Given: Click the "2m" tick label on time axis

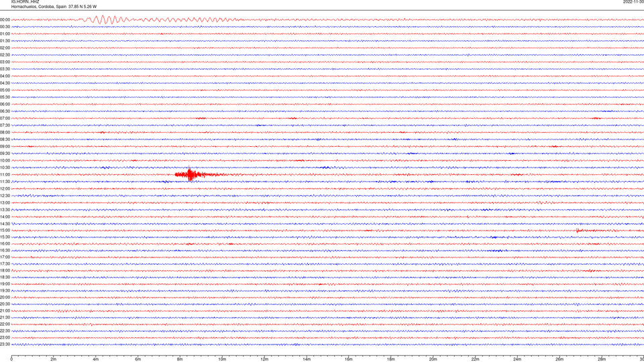Looking at the screenshot, I should (54, 359).
